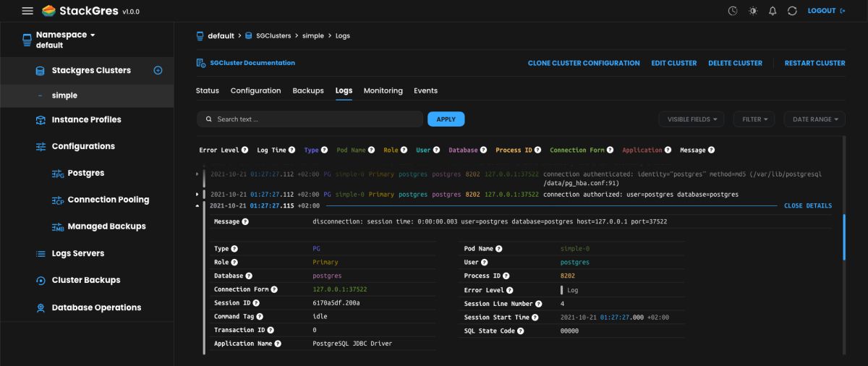Image resolution: width=868 pixels, height=366 pixels.
Task: Focus the Search text input field
Action: (x=310, y=119)
